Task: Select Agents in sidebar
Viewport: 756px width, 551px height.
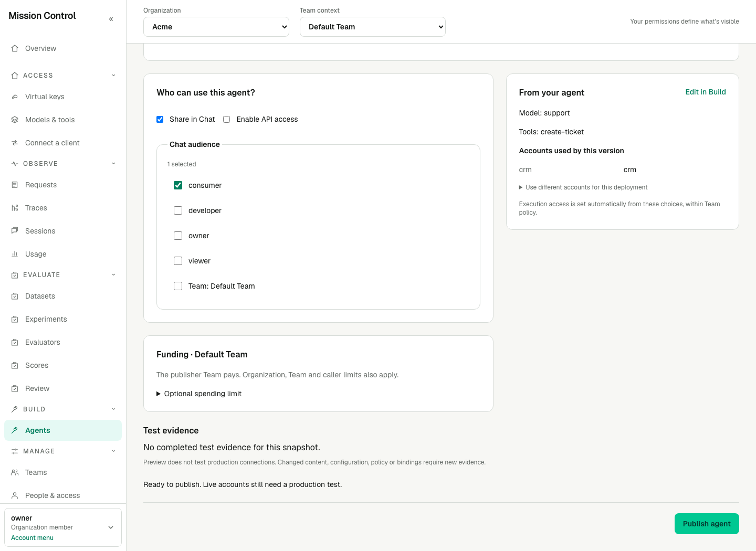Action: (x=63, y=430)
